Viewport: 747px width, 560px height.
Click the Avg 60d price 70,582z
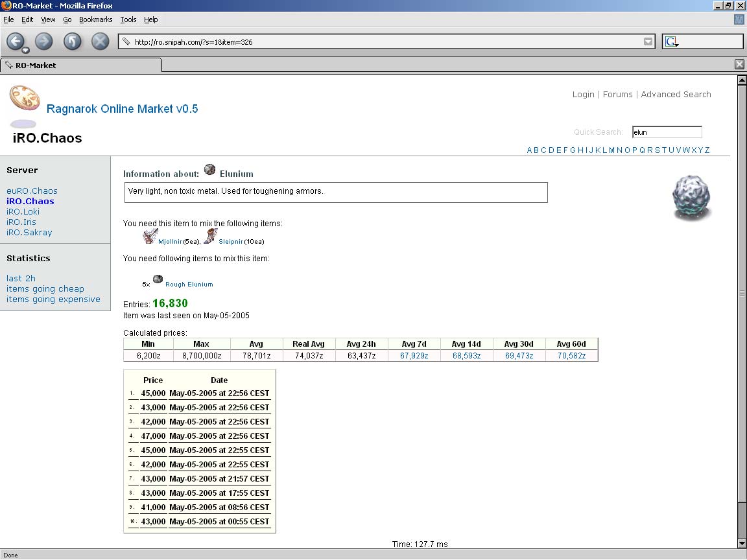[x=571, y=356]
